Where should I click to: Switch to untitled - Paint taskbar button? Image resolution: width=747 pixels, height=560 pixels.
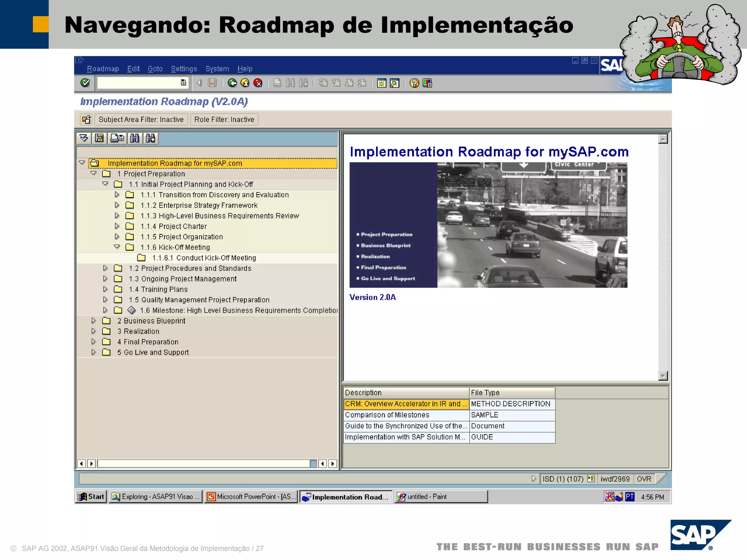441,497
